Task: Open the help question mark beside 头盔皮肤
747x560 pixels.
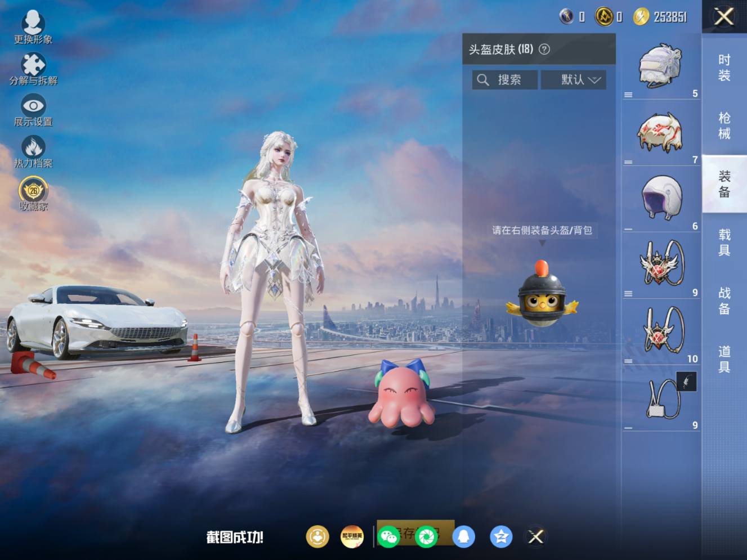Action: 544,49
